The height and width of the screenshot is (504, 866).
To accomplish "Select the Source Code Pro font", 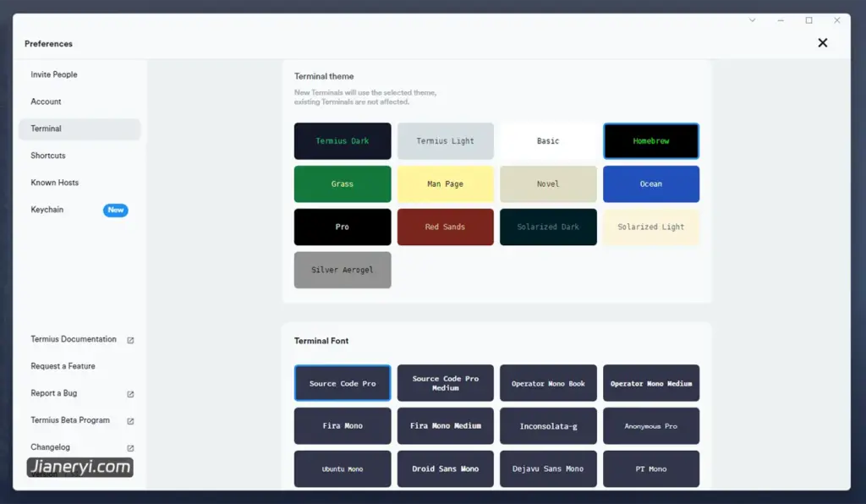I will [x=343, y=383].
